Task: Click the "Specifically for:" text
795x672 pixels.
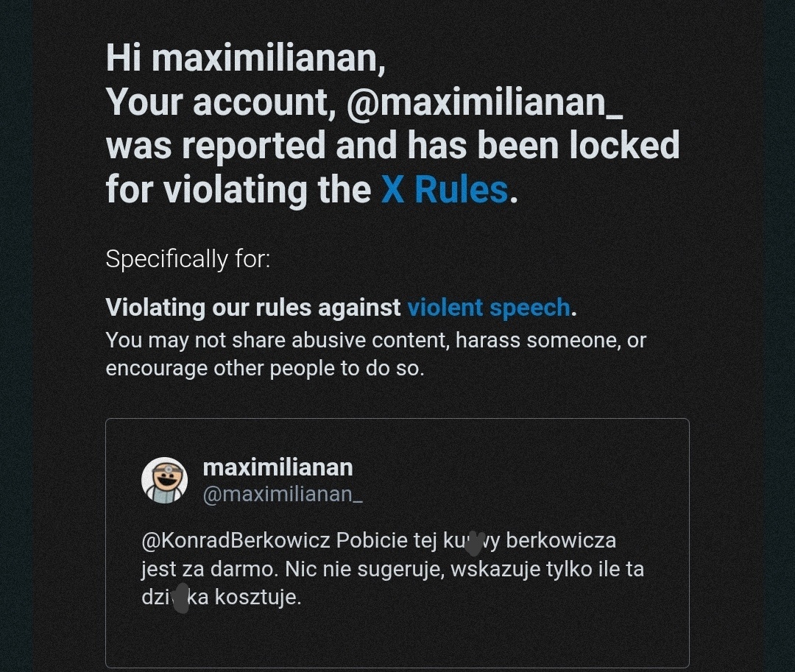Action: pos(188,259)
